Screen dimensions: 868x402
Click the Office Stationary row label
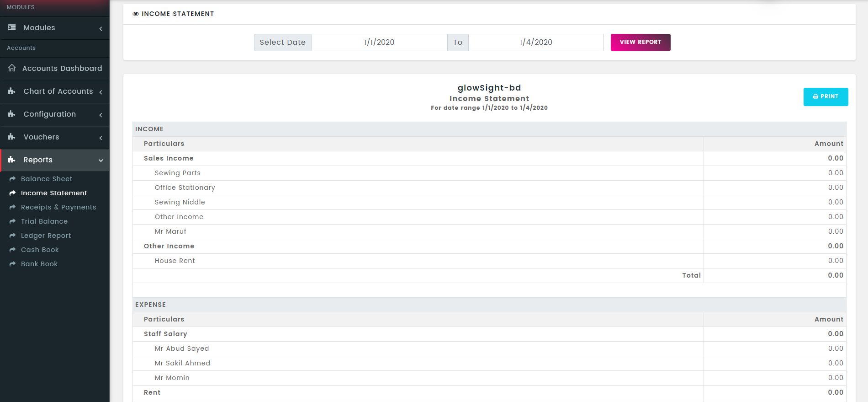point(185,188)
